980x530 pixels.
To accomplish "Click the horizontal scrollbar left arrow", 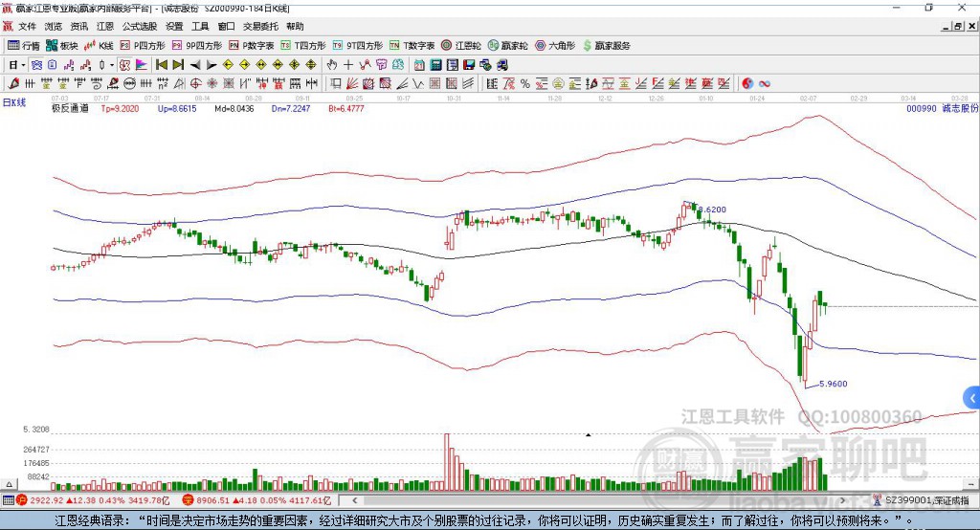I will click(354, 500).
